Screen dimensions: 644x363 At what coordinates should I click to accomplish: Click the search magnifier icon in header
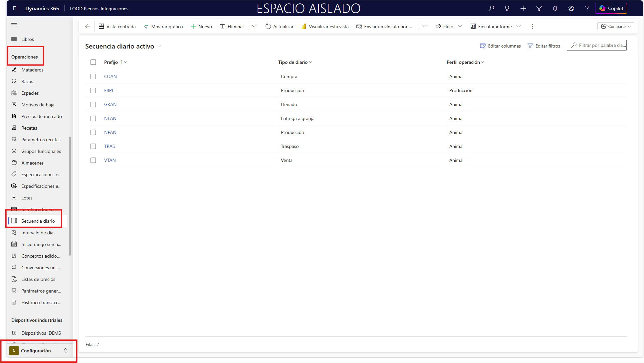[491, 8]
